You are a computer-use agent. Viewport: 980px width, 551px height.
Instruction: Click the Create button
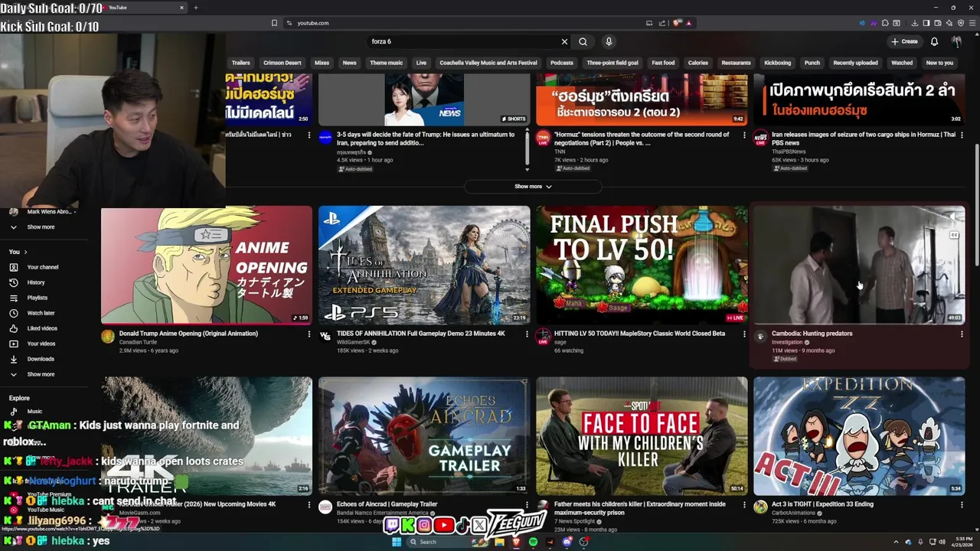point(904,41)
